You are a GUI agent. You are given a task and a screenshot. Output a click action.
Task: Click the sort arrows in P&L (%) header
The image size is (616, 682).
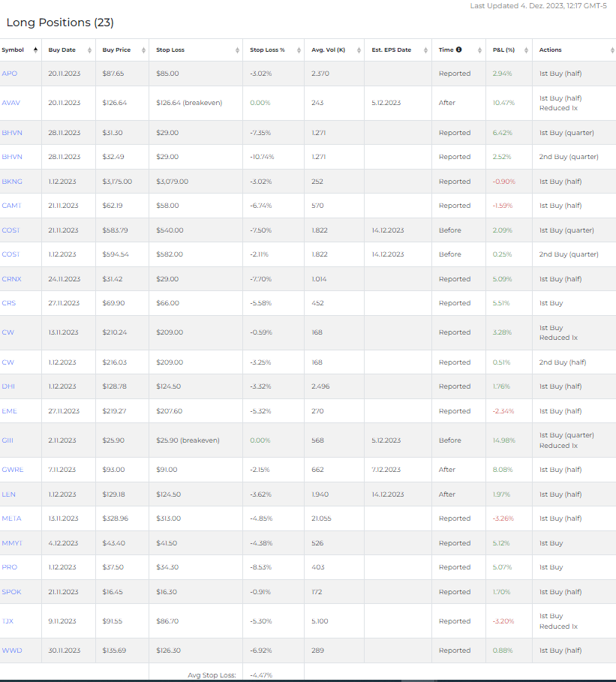point(526,50)
